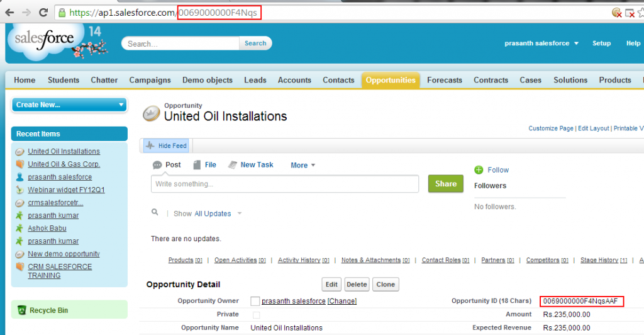This screenshot has width=644, height=335.
Task: Click the green Share button
Action: (x=446, y=184)
